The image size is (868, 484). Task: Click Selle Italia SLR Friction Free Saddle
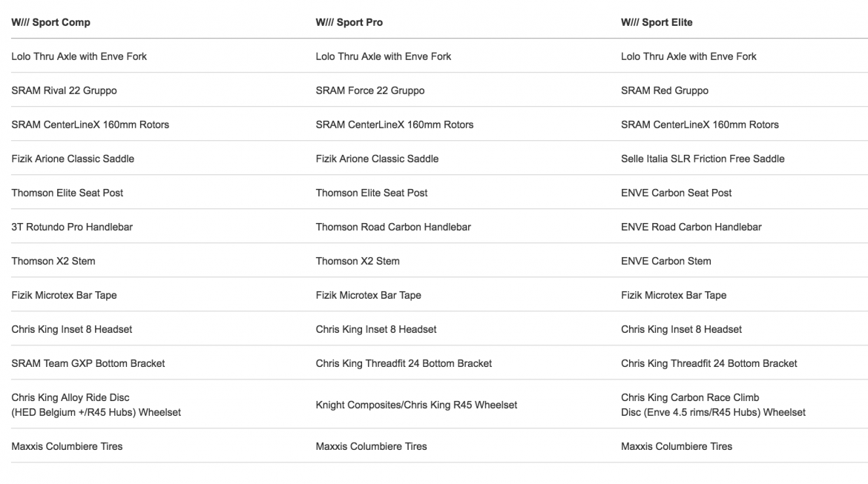(x=703, y=159)
